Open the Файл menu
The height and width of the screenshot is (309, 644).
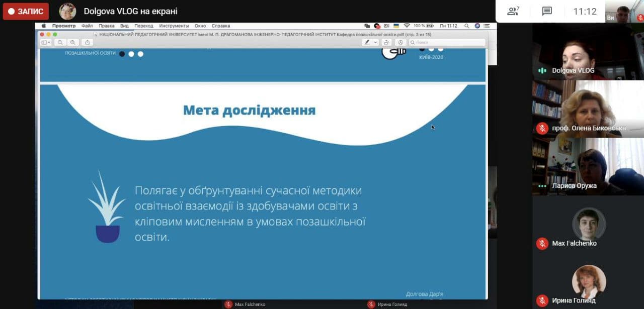click(87, 26)
